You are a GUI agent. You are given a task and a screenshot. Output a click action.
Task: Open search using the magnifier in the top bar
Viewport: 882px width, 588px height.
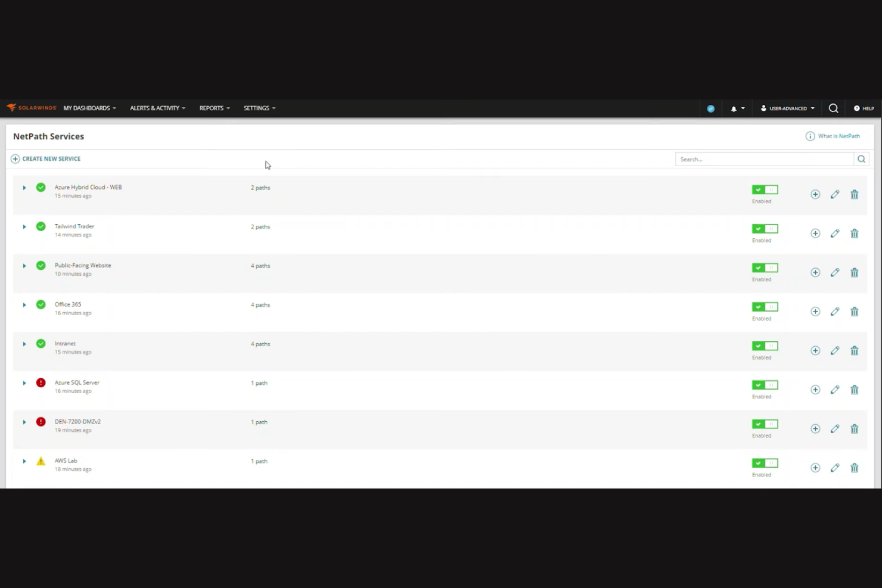[x=833, y=108]
